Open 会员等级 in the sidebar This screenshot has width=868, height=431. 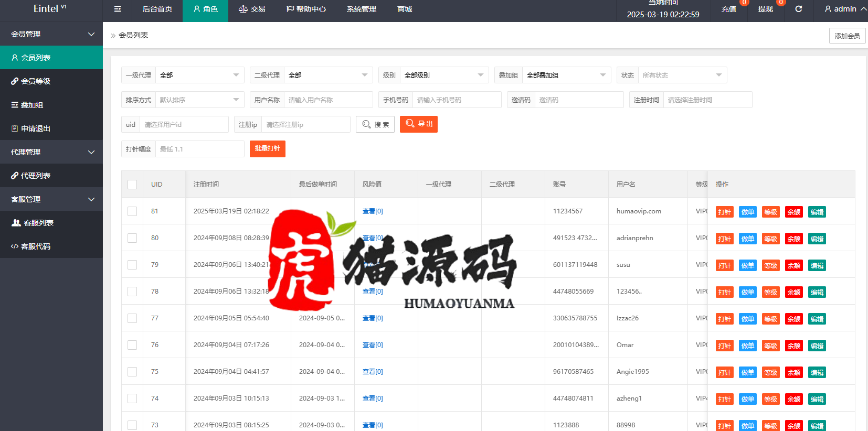tap(51, 81)
